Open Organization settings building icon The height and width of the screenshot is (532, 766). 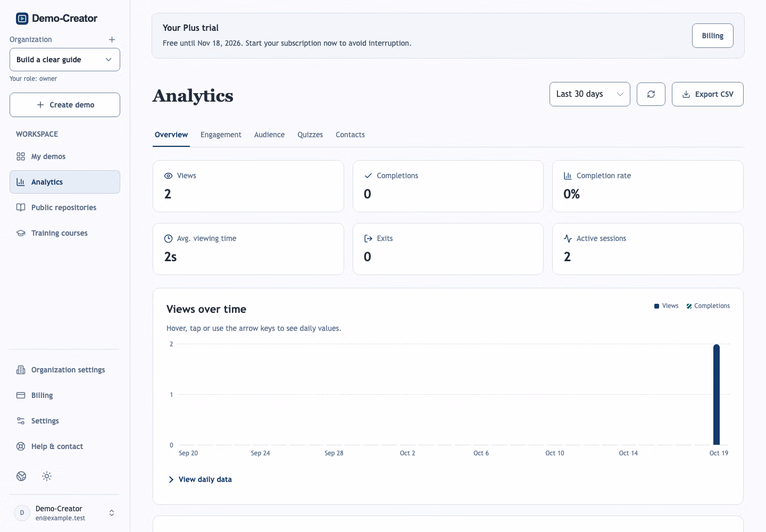[x=21, y=370]
